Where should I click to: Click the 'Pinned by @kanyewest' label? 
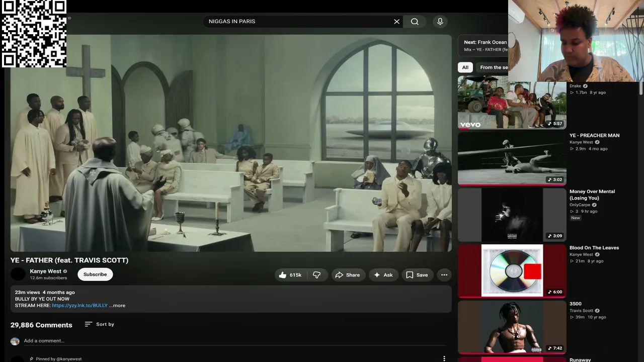pyautogui.click(x=58, y=359)
